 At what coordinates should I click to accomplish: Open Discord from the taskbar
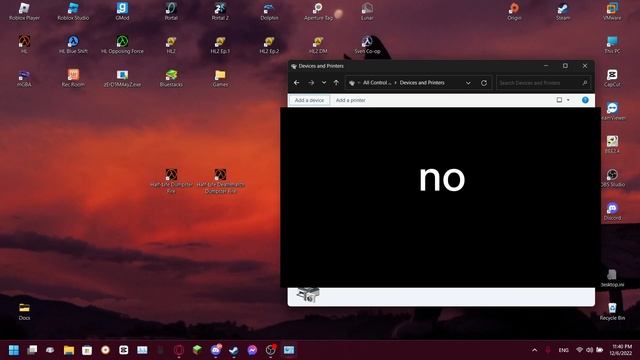216,350
